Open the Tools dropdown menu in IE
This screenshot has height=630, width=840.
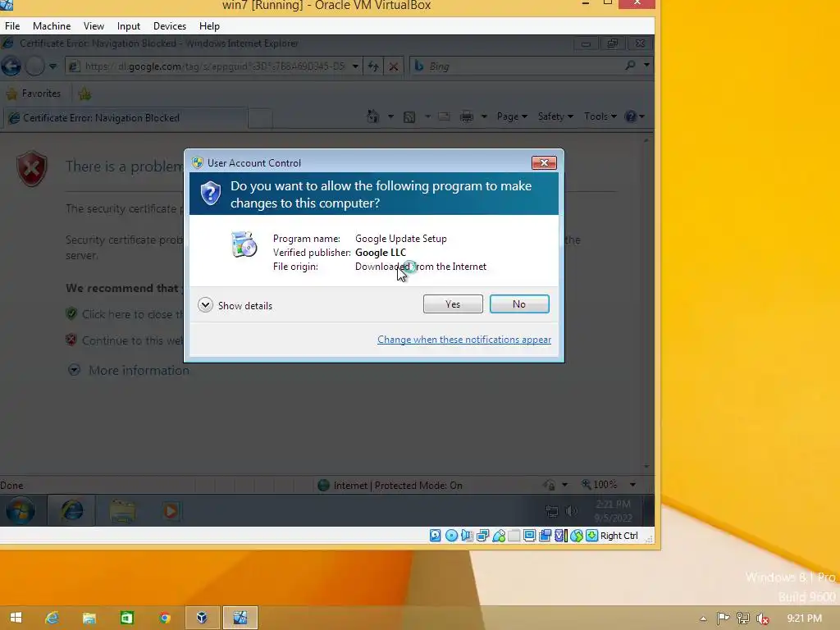click(x=600, y=116)
